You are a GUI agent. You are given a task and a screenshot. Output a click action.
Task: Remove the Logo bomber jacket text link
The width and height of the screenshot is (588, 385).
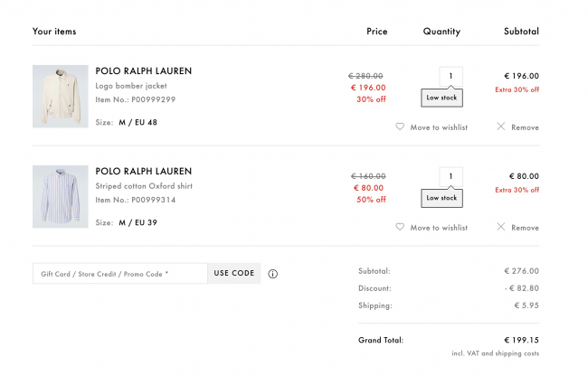[x=525, y=127]
